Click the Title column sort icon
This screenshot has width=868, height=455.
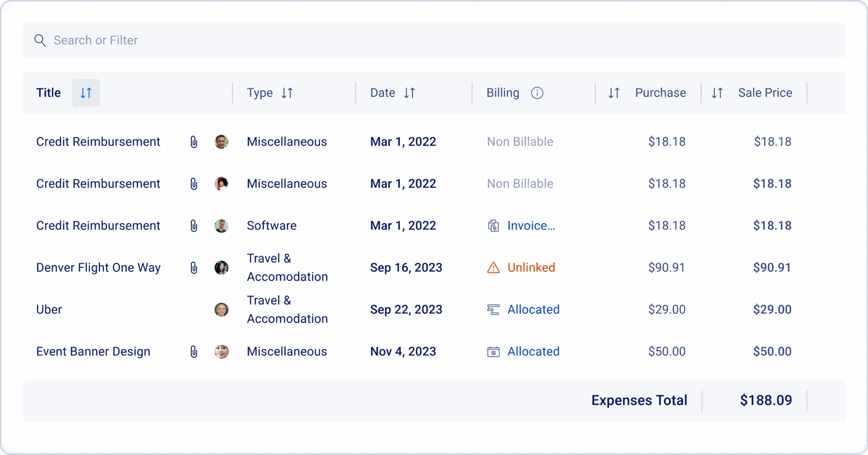(86, 93)
